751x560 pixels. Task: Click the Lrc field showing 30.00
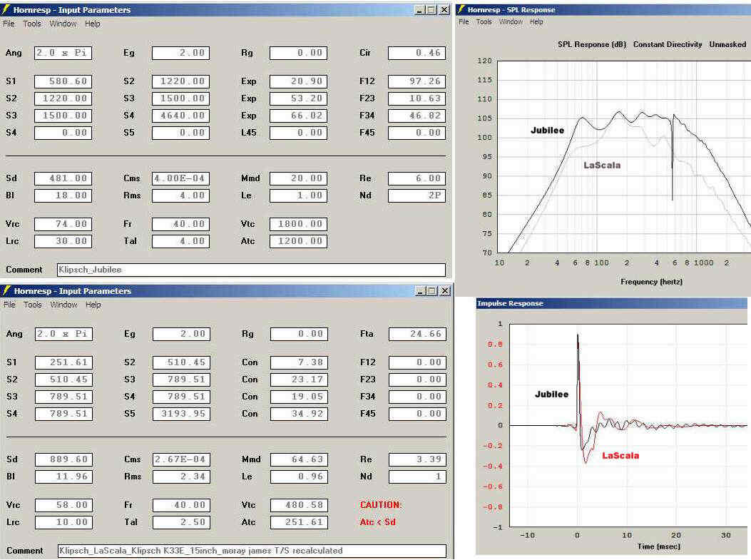pyautogui.click(x=63, y=241)
